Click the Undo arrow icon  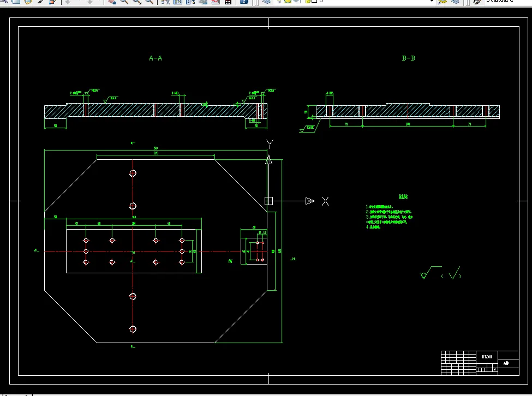68,1
